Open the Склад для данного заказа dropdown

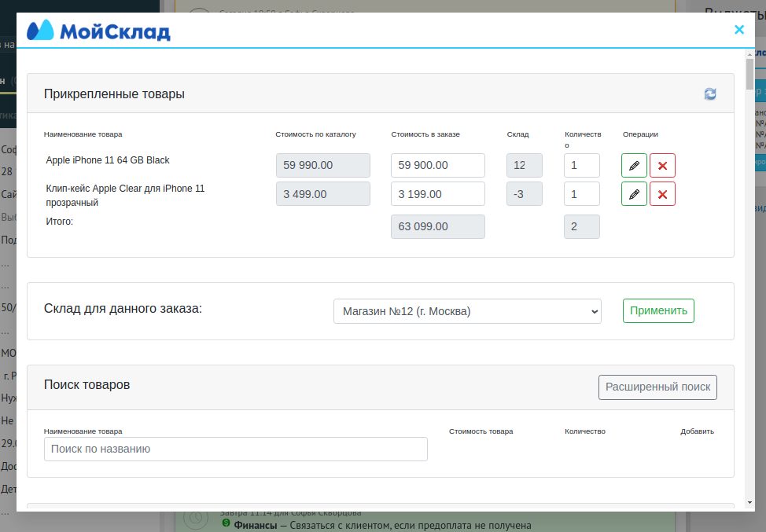[467, 311]
